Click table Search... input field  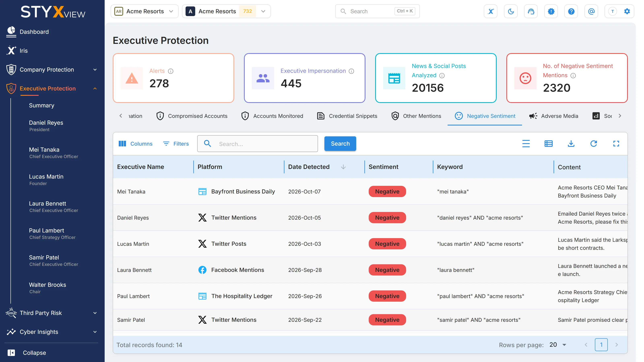click(x=257, y=144)
